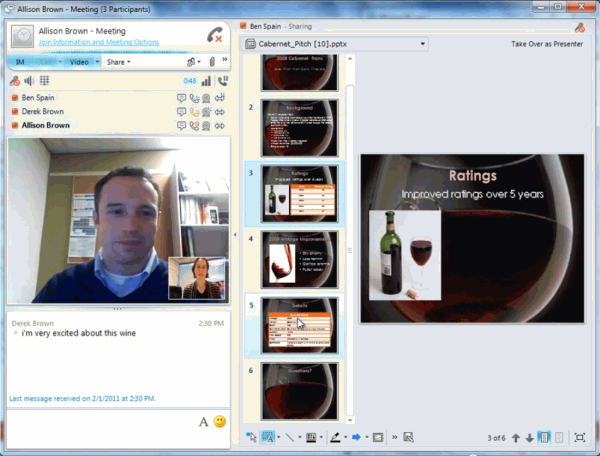Image resolution: width=600 pixels, height=456 pixels.
Task: Expand the stamp tool dropdown arrow
Action: pos(367,437)
